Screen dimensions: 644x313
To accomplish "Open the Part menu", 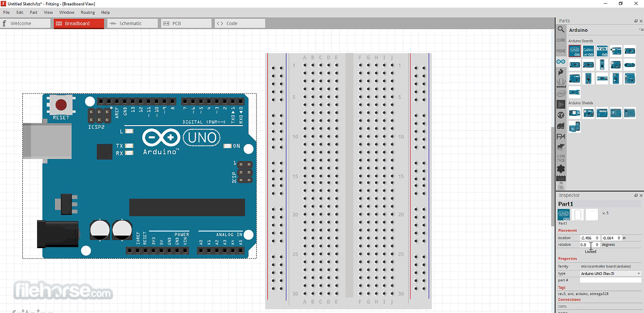I will click(34, 13).
